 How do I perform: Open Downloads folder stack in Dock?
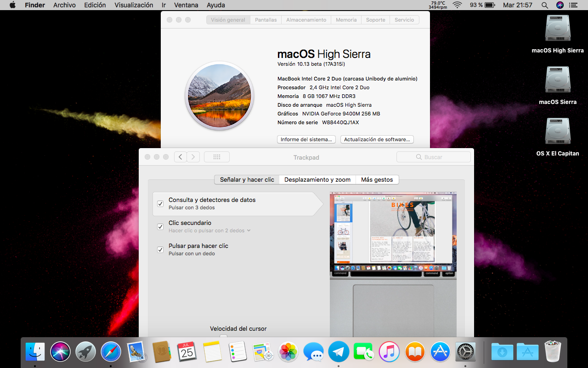[502, 352]
